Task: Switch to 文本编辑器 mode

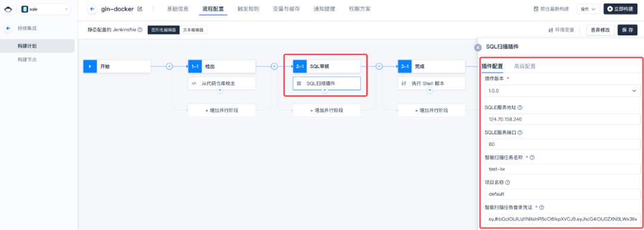Action: (193, 30)
